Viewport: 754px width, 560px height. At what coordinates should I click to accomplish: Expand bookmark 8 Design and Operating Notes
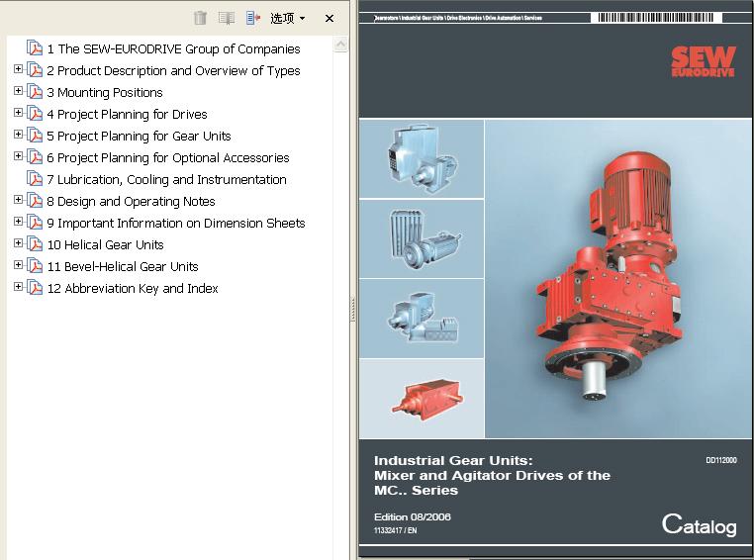(18, 200)
